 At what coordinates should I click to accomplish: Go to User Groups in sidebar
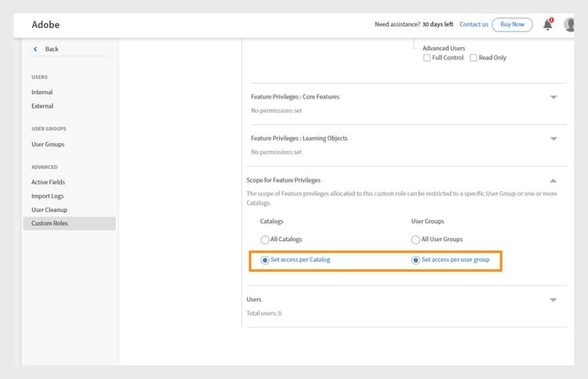click(x=48, y=144)
